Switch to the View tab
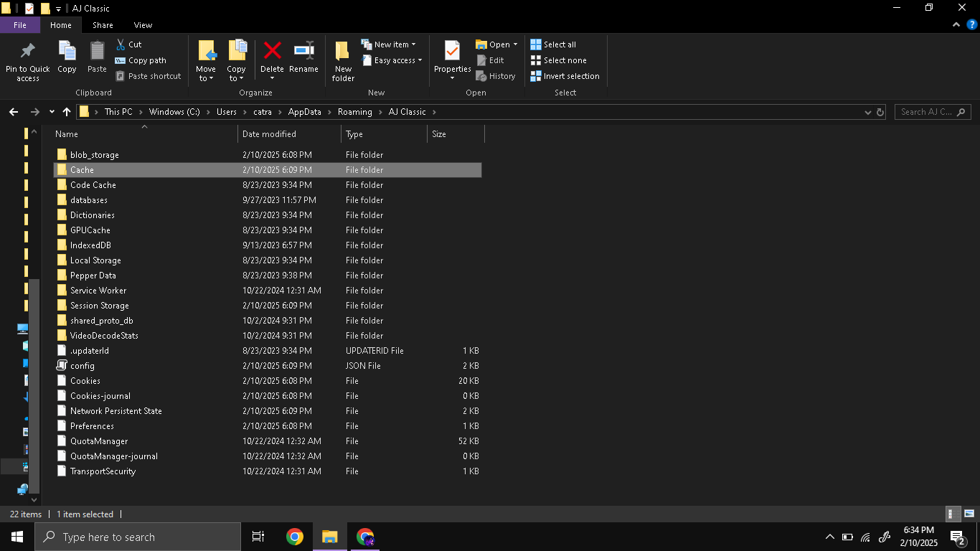The height and width of the screenshot is (551, 980). [143, 25]
